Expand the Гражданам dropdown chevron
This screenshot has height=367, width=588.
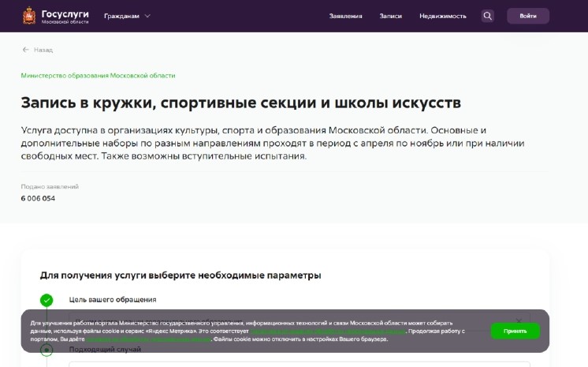click(147, 16)
